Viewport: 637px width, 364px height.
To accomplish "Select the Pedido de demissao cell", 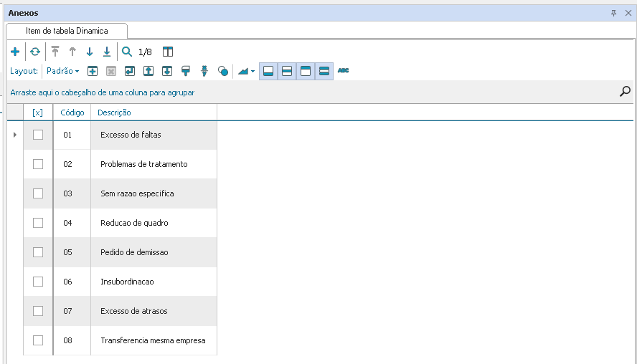I will pyautogui.click(x=154, y=252).
